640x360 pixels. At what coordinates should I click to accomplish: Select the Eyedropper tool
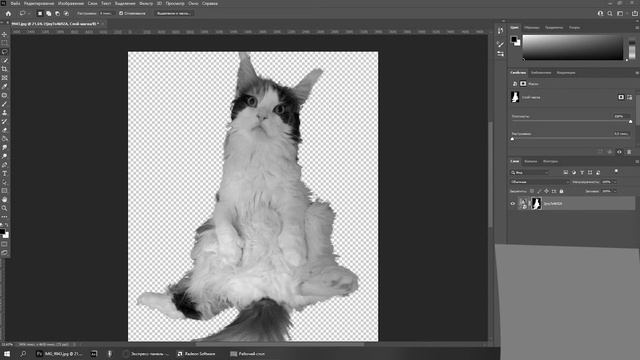[x=4, y=87]
